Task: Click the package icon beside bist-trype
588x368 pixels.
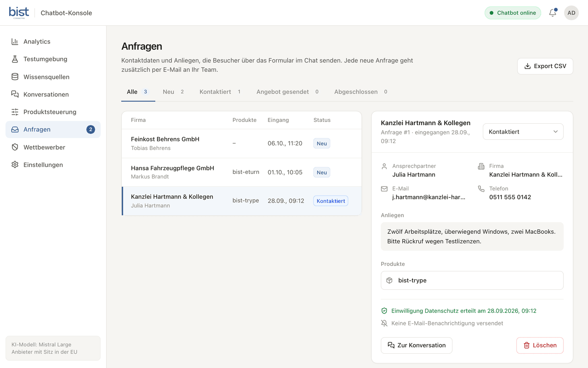Action: [x=390, y=280]
